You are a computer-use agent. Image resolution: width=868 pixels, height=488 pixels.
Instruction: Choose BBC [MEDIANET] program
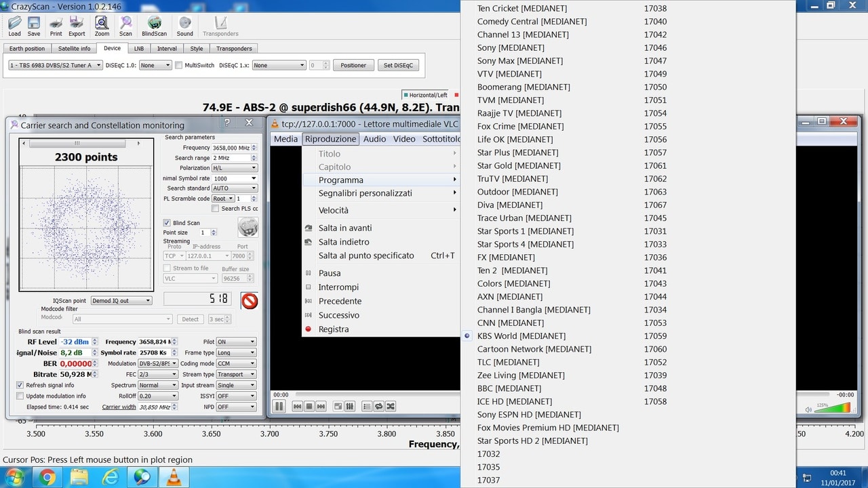509,388
